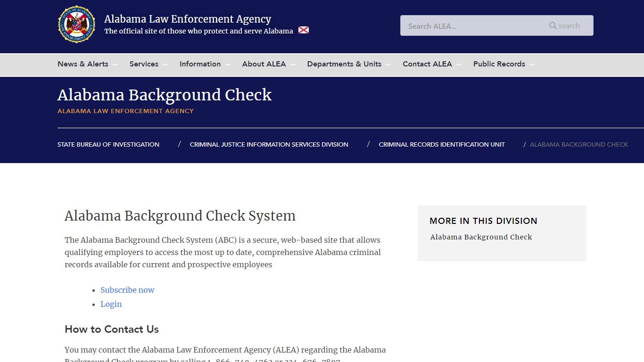This screenshot has width=644, height=362.
Task: Click the Alabama Background Check page title
Action: coord(165,95)
